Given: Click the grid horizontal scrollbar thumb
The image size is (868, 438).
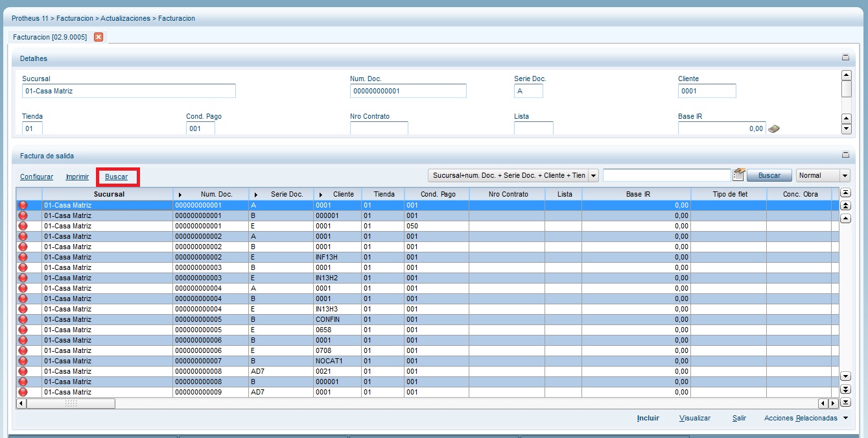Looking at the screenshot, I should [71, 404].
